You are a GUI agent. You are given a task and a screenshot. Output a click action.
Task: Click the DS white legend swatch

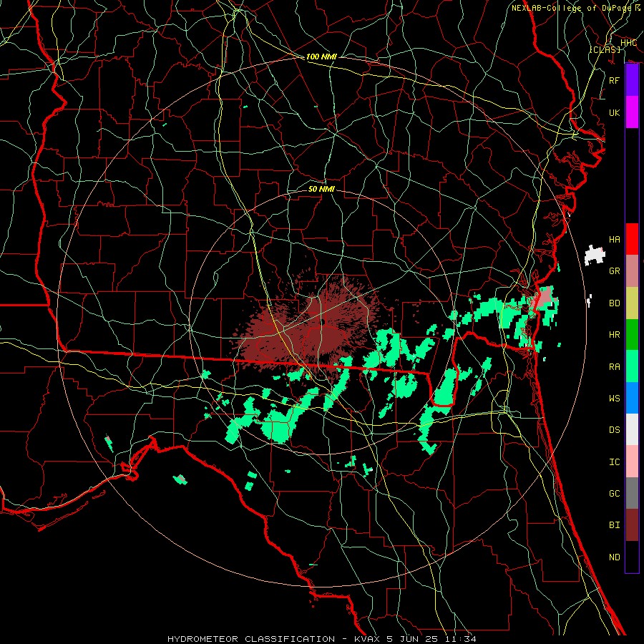(632, 429)
